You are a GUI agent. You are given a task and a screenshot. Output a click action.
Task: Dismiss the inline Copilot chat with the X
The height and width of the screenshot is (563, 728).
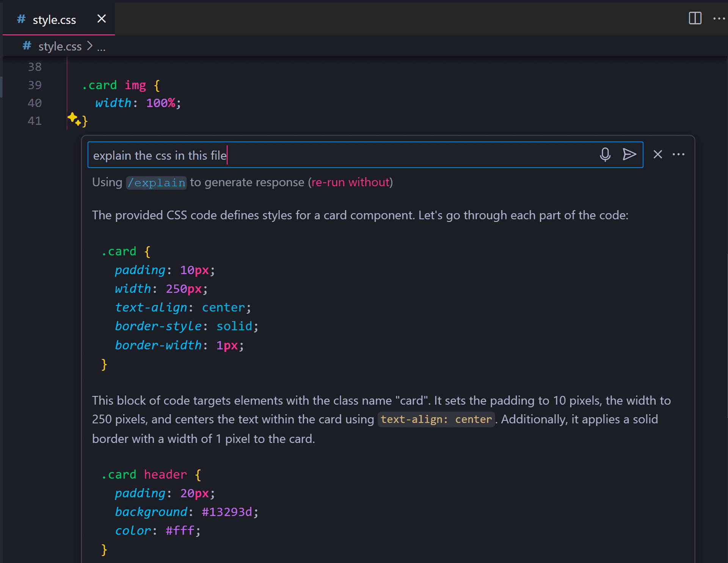657,154
